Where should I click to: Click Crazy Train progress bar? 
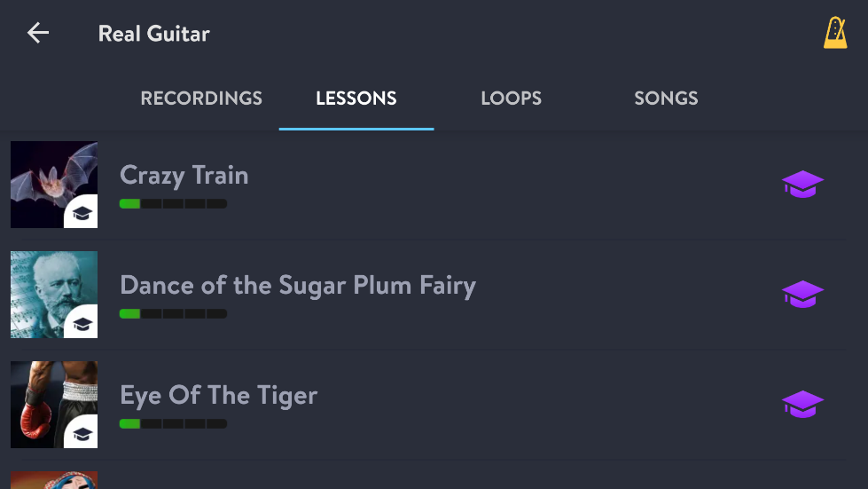173,204
